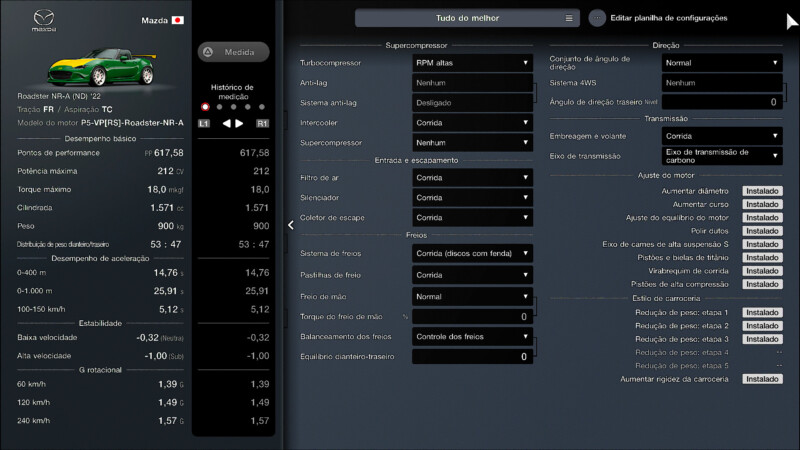Toggle Aumentar rigidez da carroceria Instalado

click(761, 379)
